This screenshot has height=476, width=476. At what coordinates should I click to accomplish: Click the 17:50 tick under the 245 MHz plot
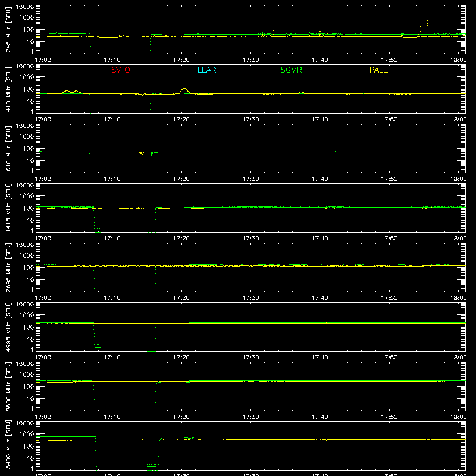point(389,60)
